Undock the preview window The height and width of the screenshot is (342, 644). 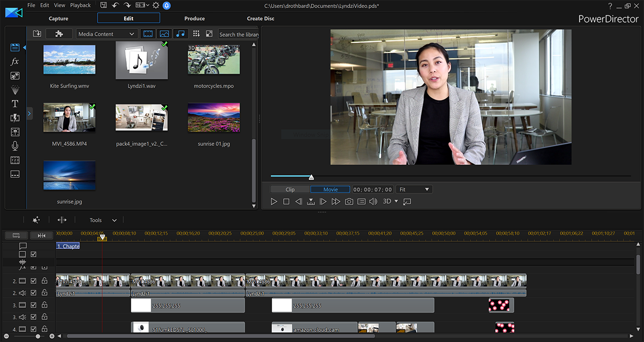point(407,202)
